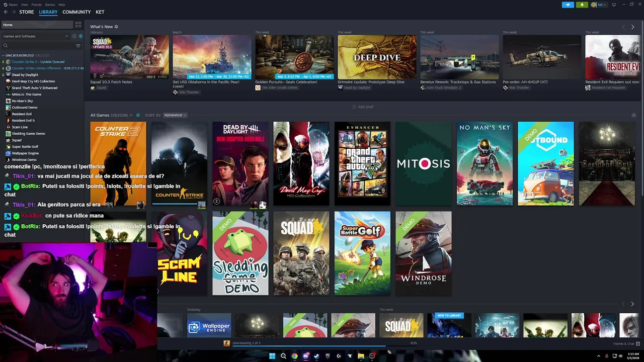Open DEEP DIVE Grimoire Update news card
The height and width of the screenshot is (362, 644).
(x=377, y=57)
